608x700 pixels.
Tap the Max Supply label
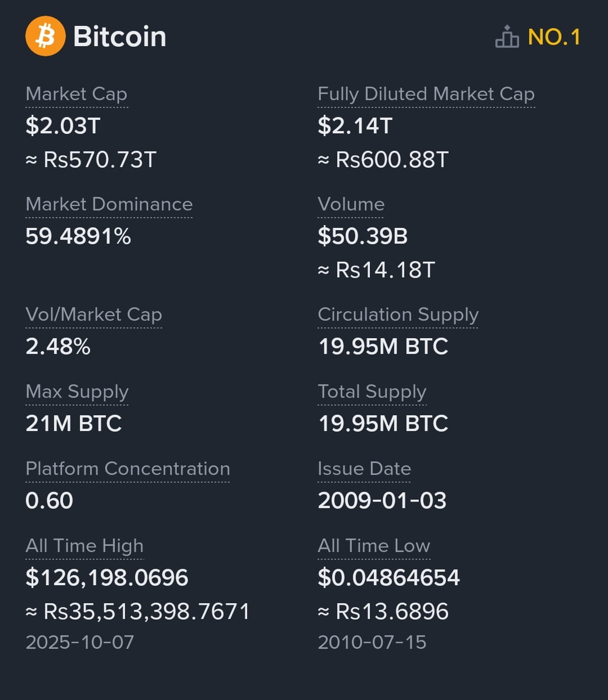(x=77, y=391)
